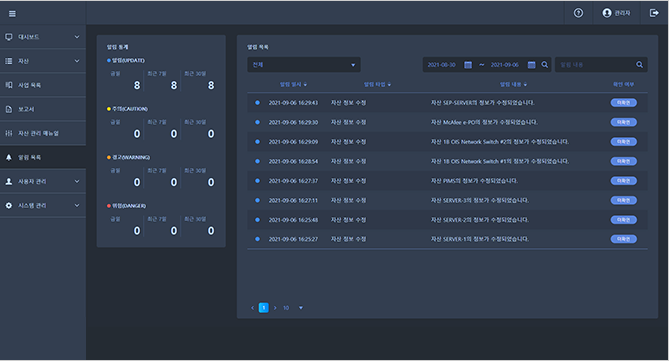Image resolution: width=669 pixels, height=361 pixels.
Task: Click the 확인 여부 column header
Action: [x=623, y=84]
